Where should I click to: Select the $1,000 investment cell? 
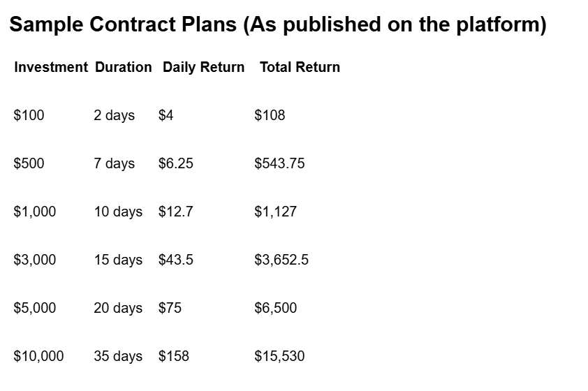35,212
